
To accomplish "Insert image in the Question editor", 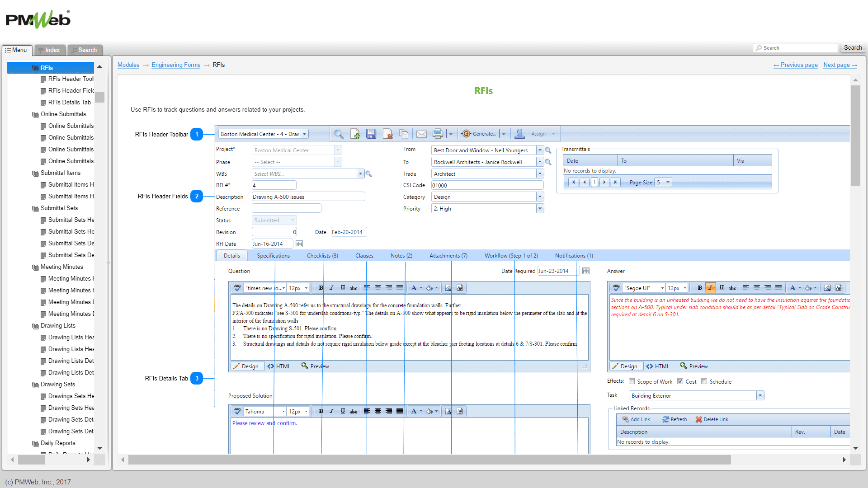I will [x=448, y=288].
